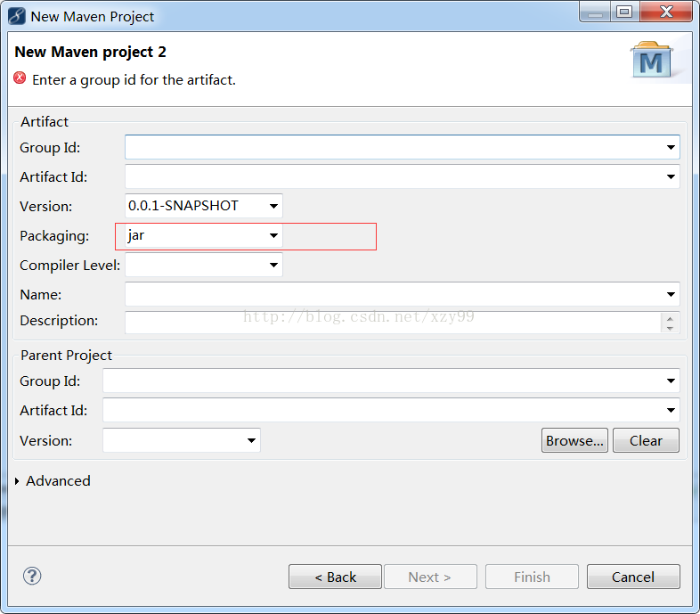Click the Spring Tool Suite window icon

tap(17, 16)
